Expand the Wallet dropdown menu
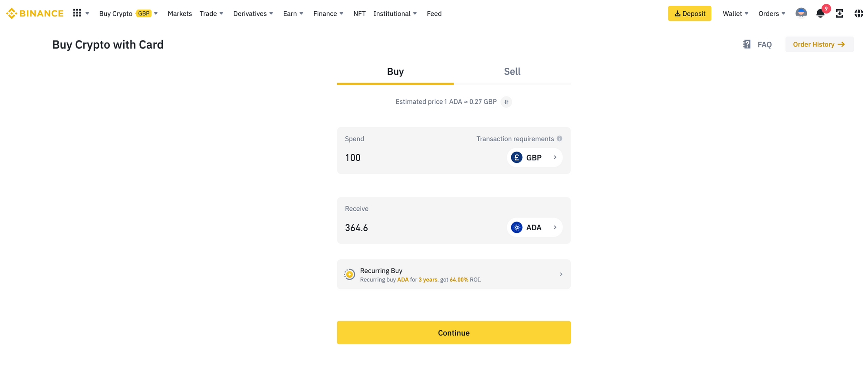 (x=736, y=13)
